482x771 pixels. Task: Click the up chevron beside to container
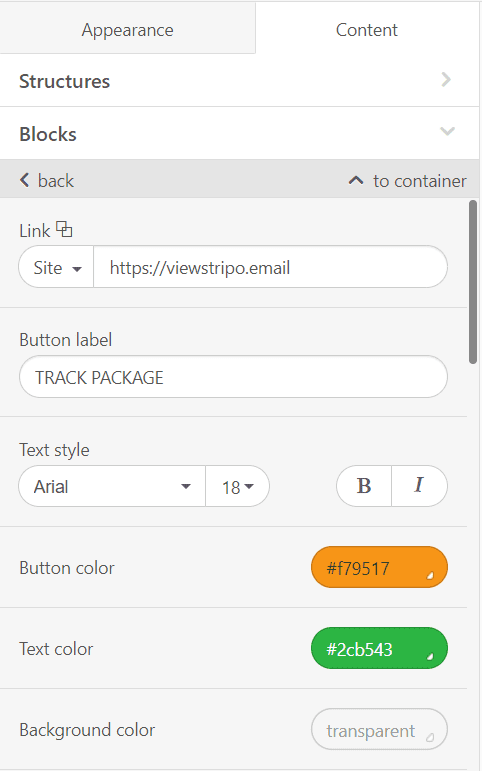[x=356, y=180]
